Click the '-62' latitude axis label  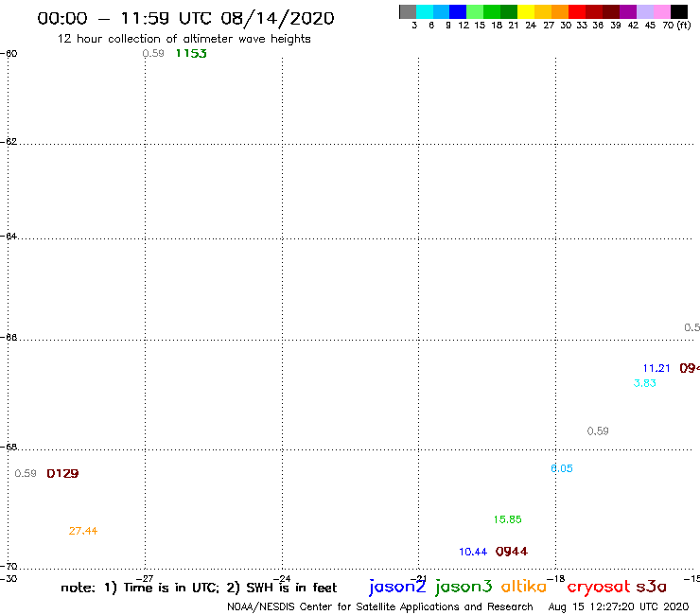pyautogui.click(x=9, y=142)
